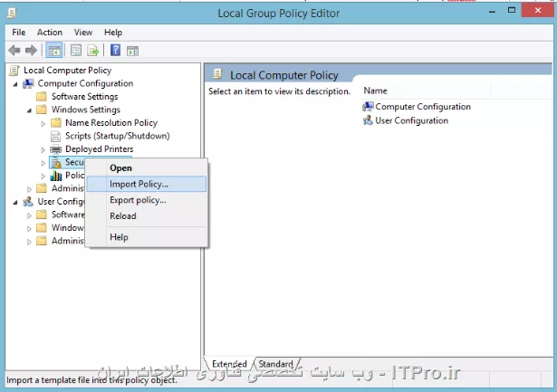Click the Windows Settings folder icon
557x392 pixels.
(42, 110)
